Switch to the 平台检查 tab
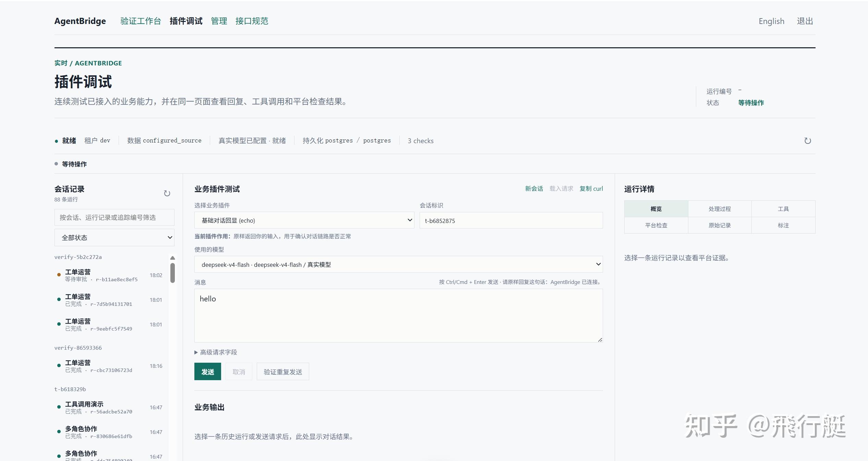 pos(656,225)
